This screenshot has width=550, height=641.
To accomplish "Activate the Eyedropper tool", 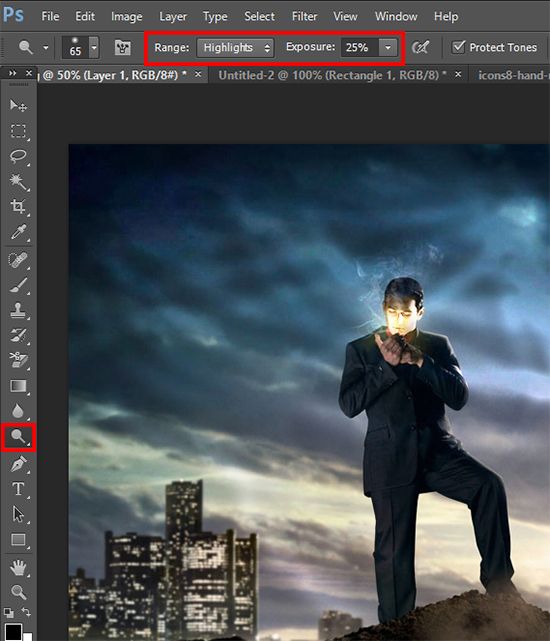I will (x=18, y=232).
